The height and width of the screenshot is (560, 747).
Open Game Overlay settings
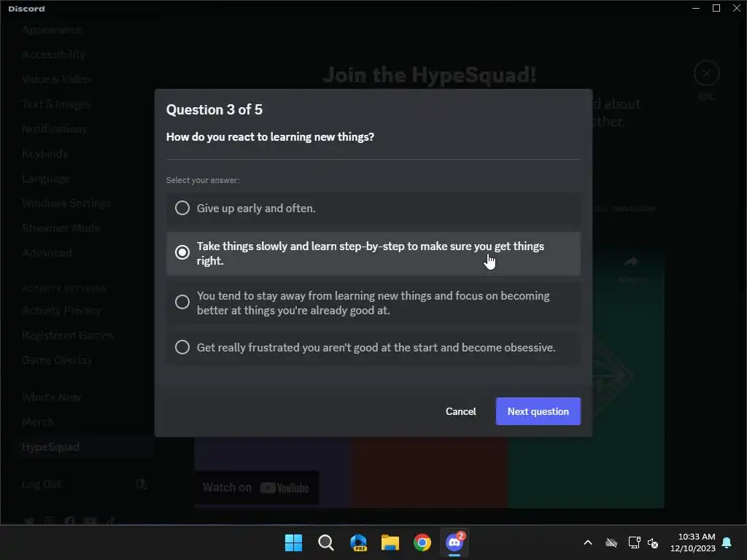tap(57, 360)
